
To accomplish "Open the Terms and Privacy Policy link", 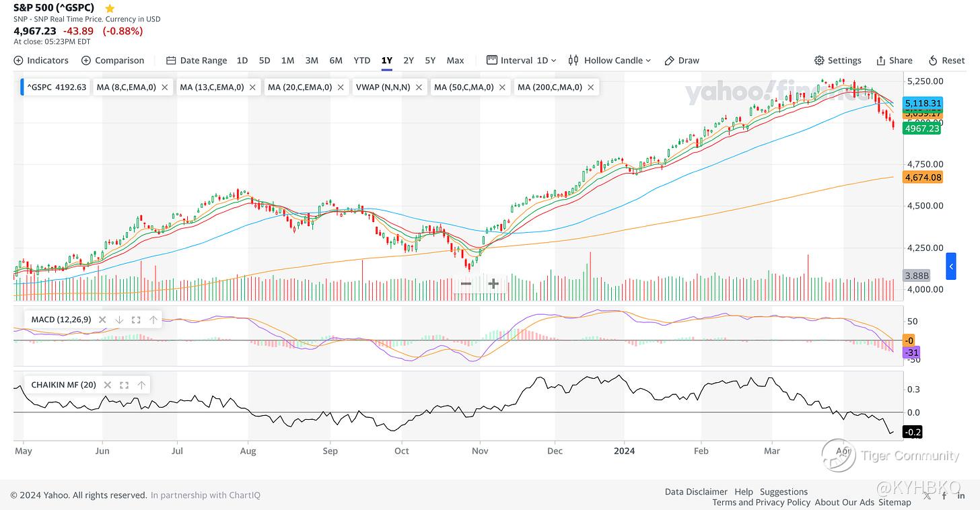I will coord(761,502).
